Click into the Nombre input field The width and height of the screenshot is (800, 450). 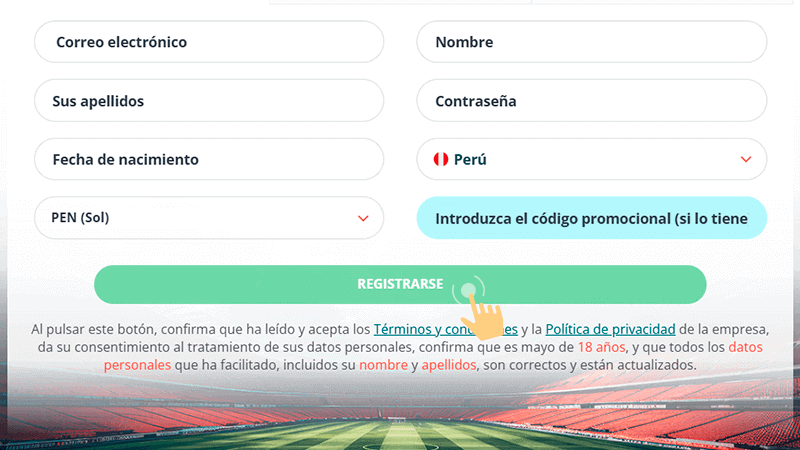pyautogui.click(x=591, y=42)
